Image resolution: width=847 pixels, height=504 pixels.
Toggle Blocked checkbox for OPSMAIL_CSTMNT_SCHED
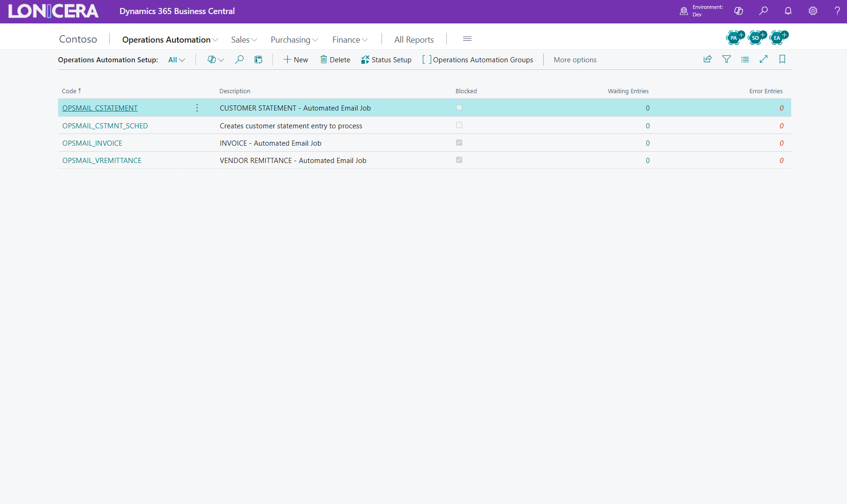point(459,125)
